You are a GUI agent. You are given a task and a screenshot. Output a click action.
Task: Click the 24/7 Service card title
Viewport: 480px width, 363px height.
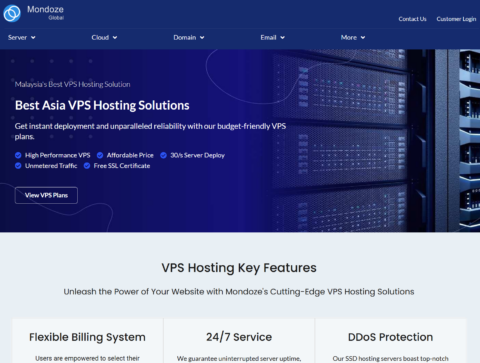(x=239, y=337)
